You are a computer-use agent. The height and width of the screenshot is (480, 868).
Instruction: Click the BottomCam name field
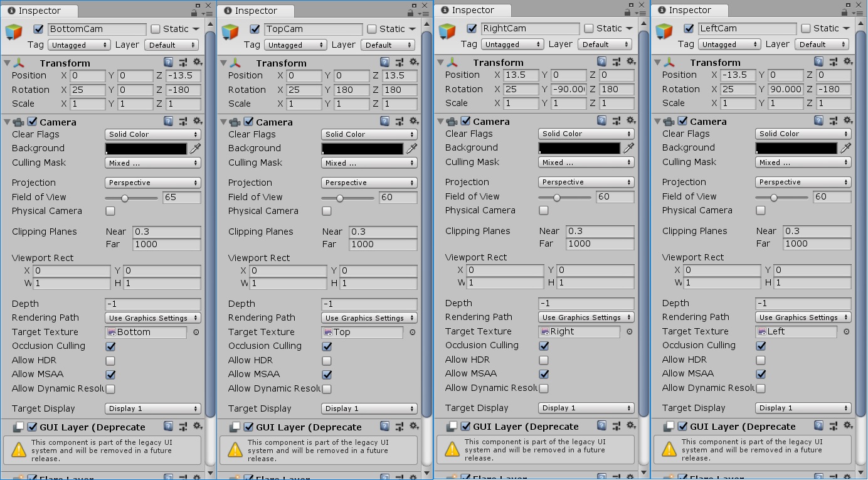[x=97, y=29]
